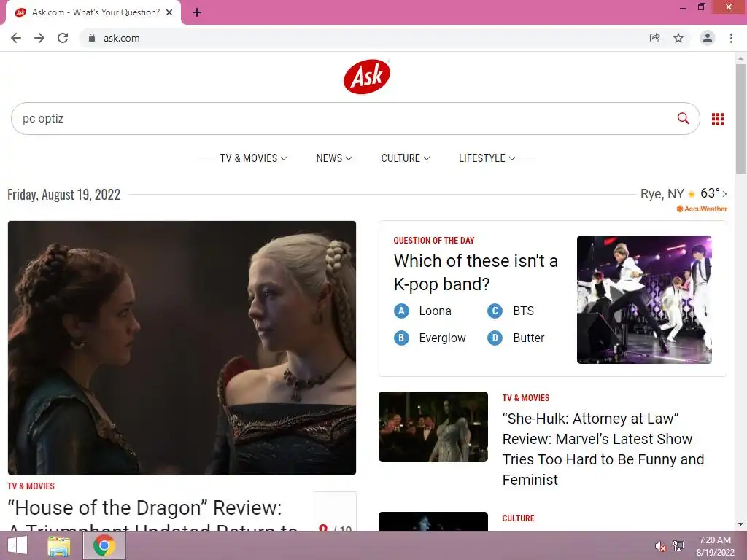
Task: Open Windows Start button
Action: coord(18,545)
